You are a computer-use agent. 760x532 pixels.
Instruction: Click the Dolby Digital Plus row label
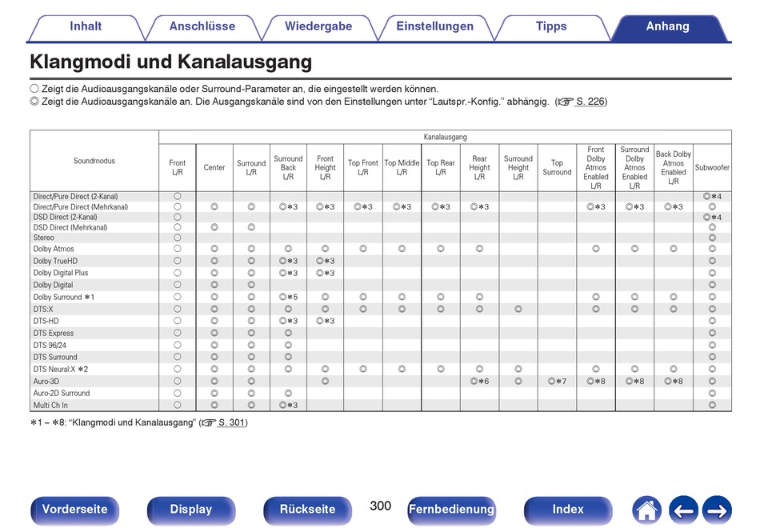[x=61, y=274]
